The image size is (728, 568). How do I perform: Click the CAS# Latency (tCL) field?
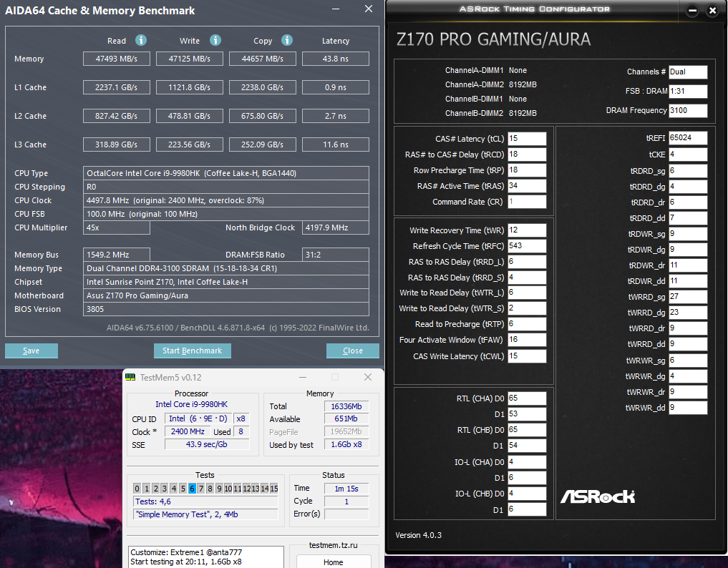coord(527,139)
